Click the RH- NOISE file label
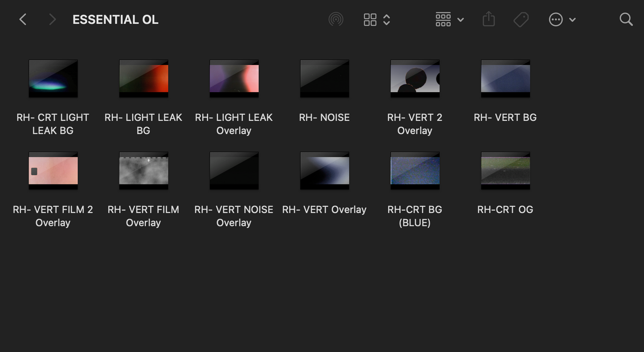The height and width of the screenshot is (352, 644). [x=324, y=118]
